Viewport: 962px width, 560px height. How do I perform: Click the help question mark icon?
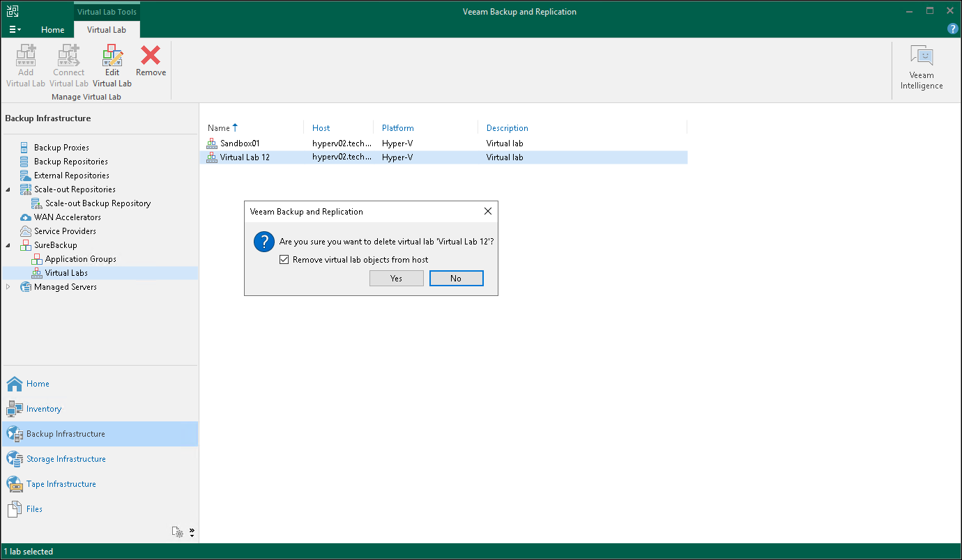point(953,29)
